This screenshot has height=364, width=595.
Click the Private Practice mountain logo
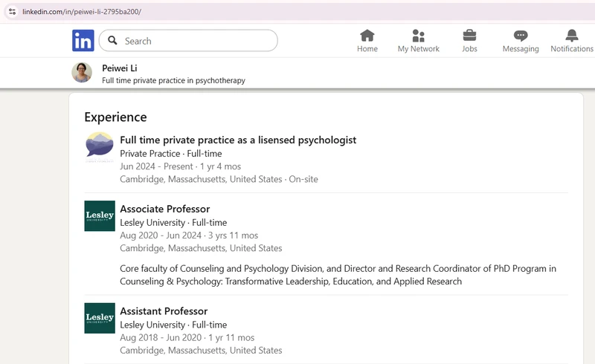(x=100, y=147)
